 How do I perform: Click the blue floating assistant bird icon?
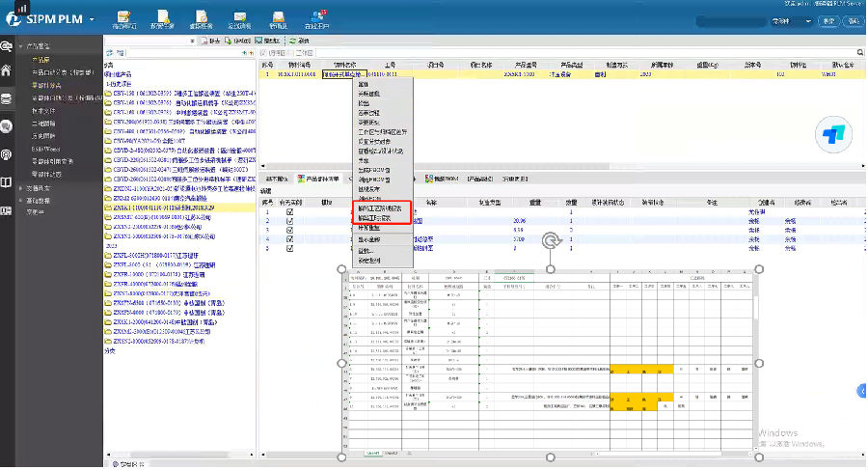click(831, 136)
